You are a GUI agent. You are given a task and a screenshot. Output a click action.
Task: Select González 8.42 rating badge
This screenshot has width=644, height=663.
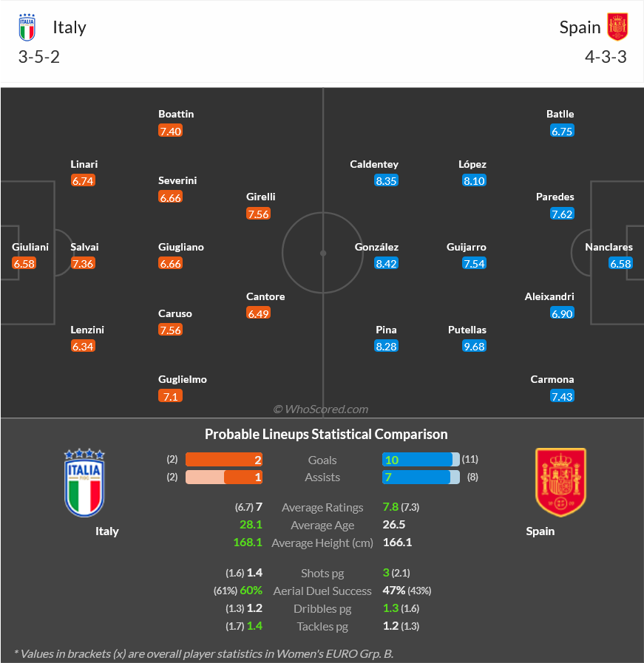[386, 263]
